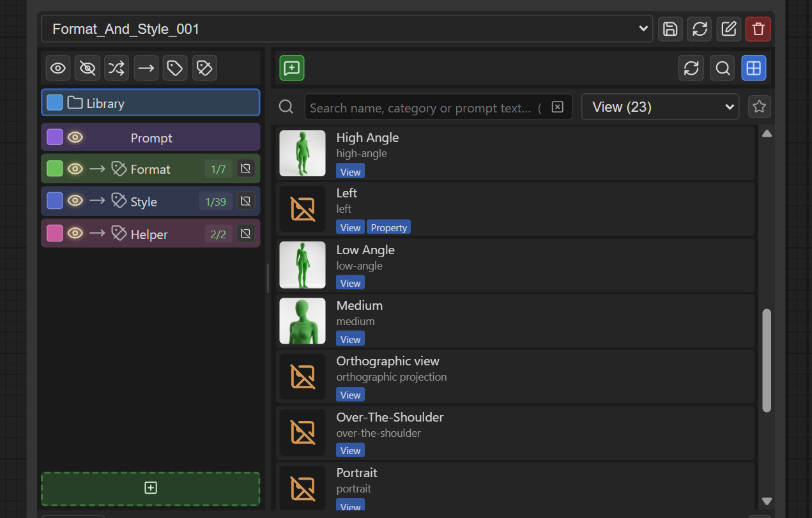The width and height of the screenshot is (812, 518).
Task: Select the Library folder row
Action: [x=151, y=103]
